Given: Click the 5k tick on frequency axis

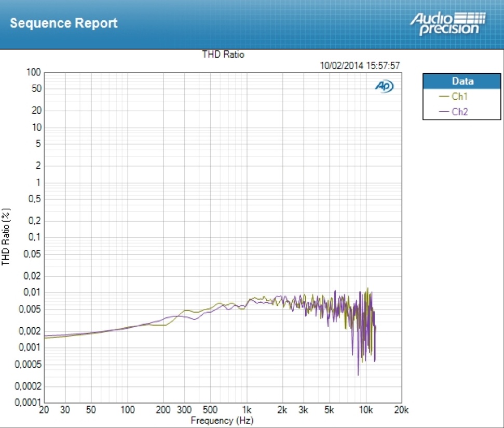Looking at the screenshot, I should (x=330, y=410).
